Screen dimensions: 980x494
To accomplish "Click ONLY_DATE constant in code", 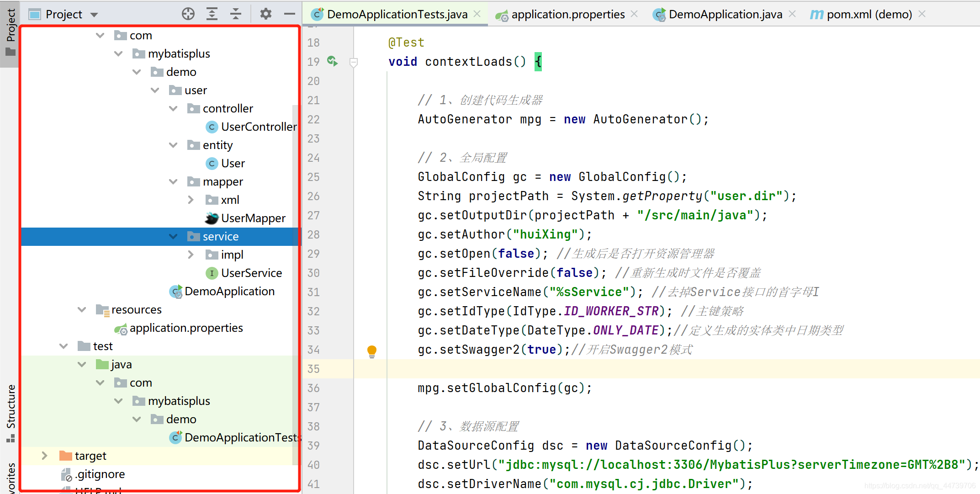I will [x=626, y=330].
